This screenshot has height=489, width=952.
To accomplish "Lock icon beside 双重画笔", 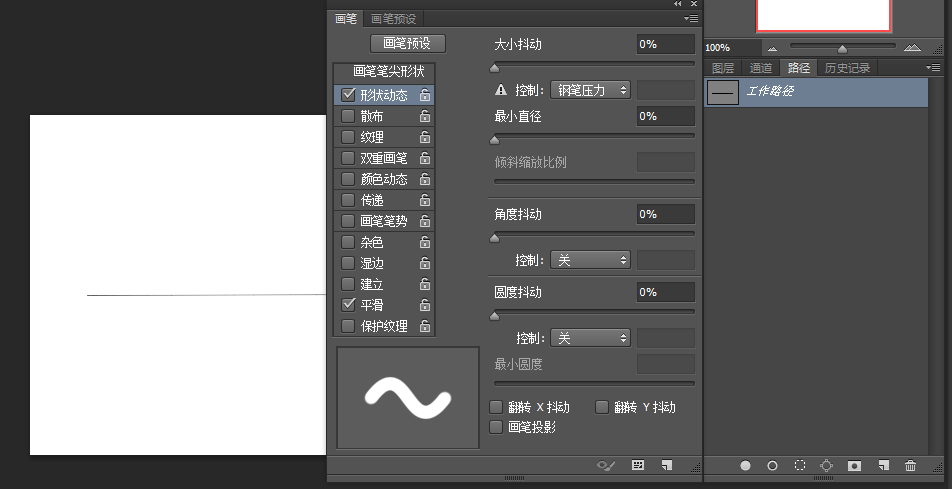I will 425,158.
